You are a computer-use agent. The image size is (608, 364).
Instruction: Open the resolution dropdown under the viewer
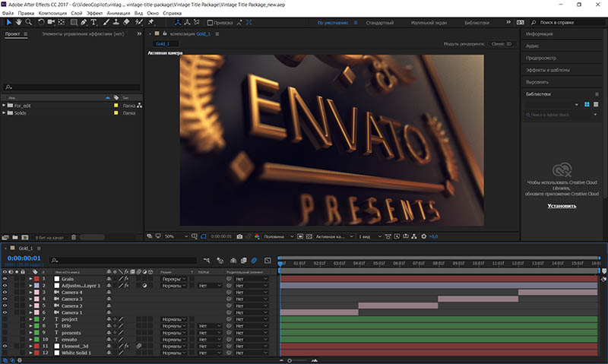click(278, 236)
